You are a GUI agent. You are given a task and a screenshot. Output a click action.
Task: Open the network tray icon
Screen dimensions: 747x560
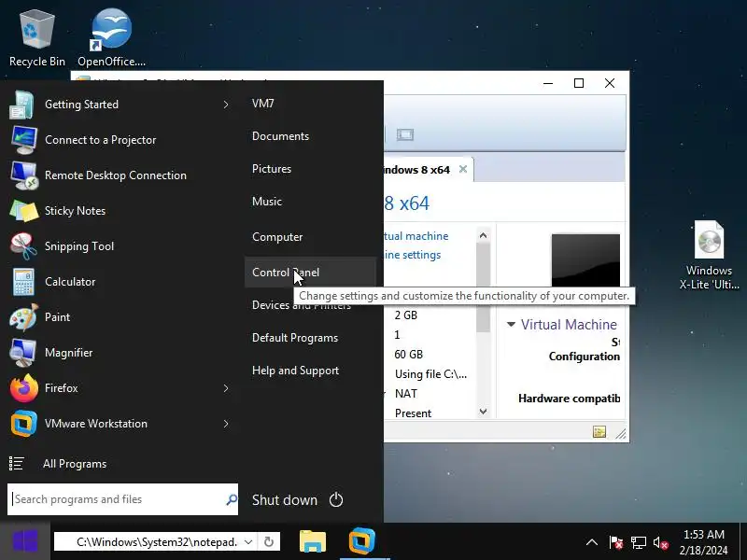pyautogui.click(x=639, y=542)
